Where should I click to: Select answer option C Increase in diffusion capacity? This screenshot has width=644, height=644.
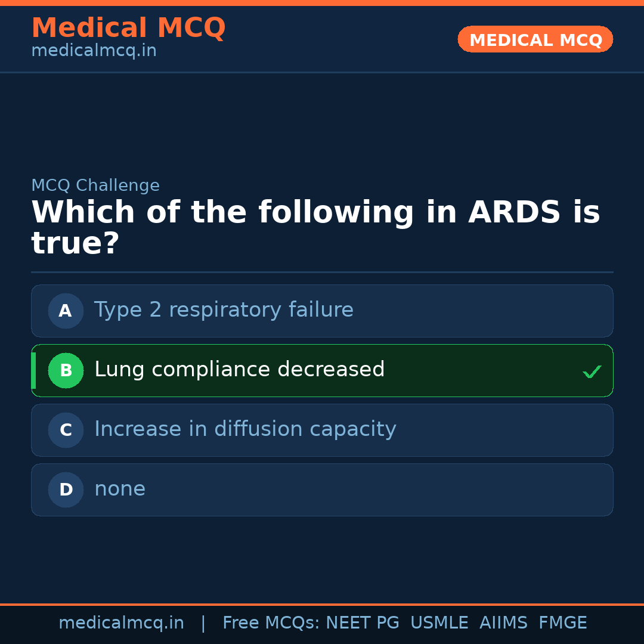click(322, 430)
